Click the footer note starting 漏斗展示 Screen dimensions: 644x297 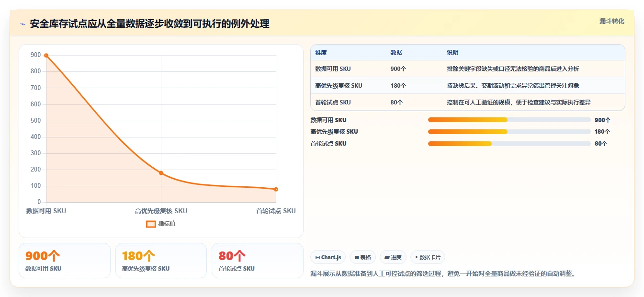pos(443,274)
